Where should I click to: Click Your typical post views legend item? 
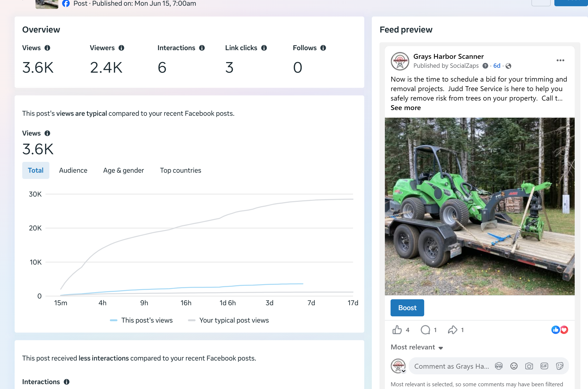(228, 320)
